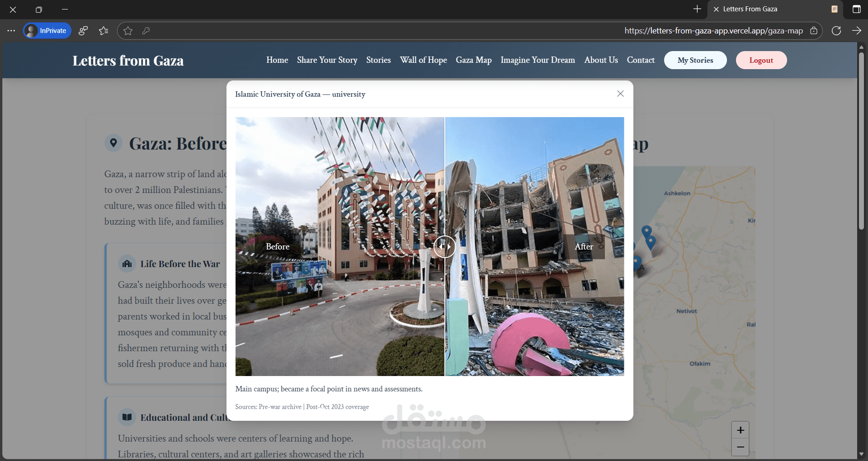Click the after photo of the destroyed building
Viewport: 868px width, 461px height.
[534, 247]
